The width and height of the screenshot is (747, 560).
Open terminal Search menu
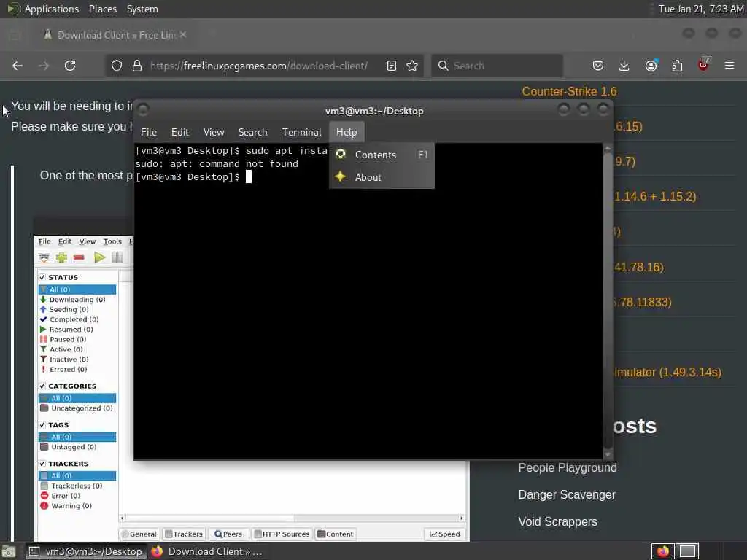[x=252, y=133]
